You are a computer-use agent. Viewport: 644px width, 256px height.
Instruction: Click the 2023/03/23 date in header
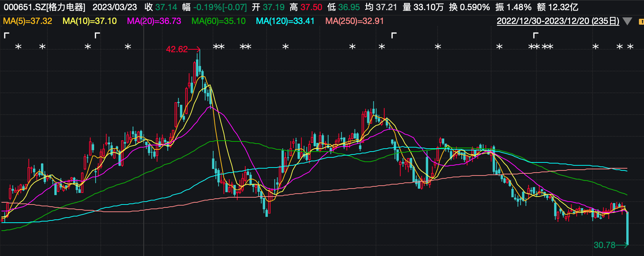(x=115, y=7)
